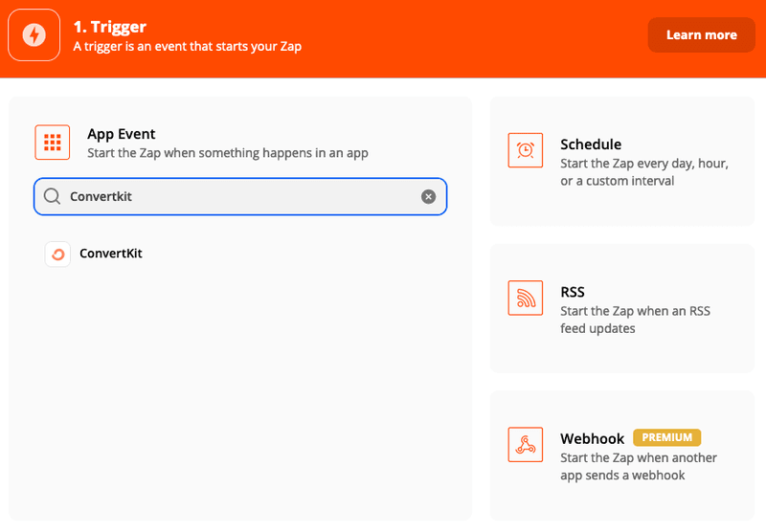Select the Webhook trigger title

[x=592, y=439]
